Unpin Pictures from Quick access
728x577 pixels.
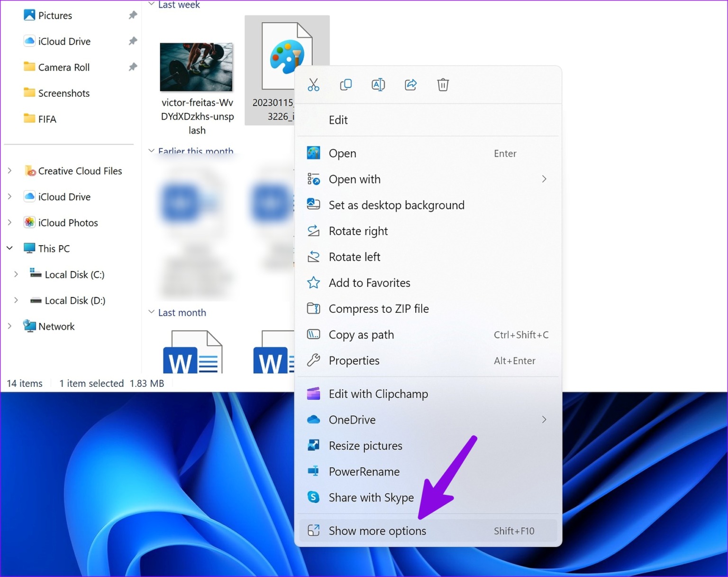(133, 15)
